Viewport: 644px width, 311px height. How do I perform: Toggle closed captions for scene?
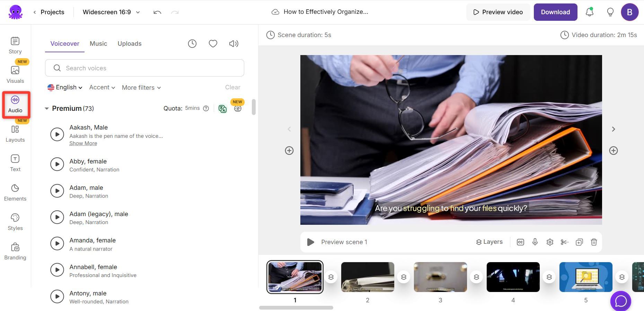click(520, 242)
